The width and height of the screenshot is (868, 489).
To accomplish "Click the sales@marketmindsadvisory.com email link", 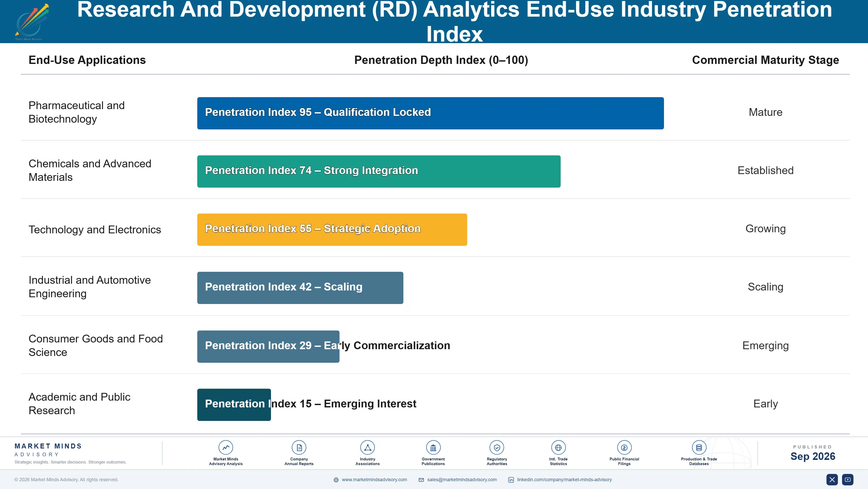I will (x=462, y=480).
